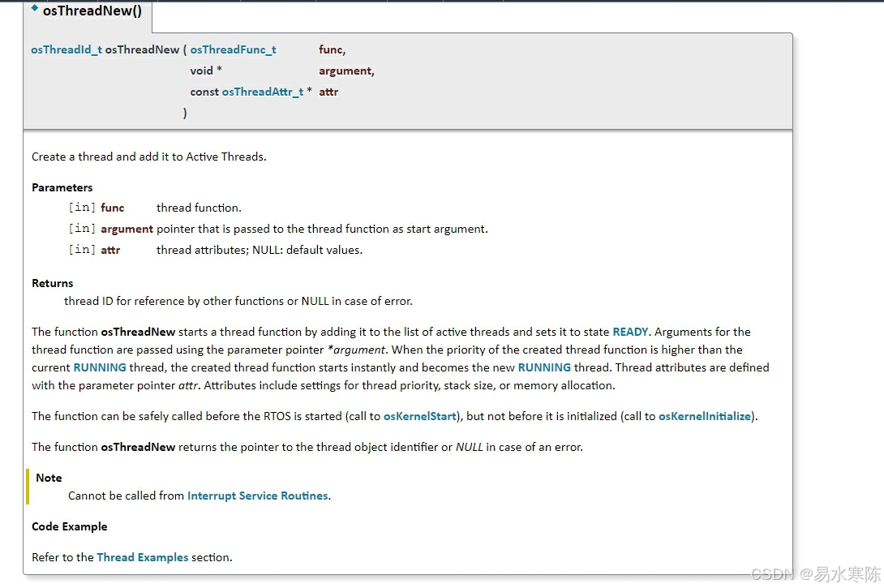The height and width of the screenshot is (588, 884).
Task: Open the RUNNING link after 'becomes the new'
Action: tap(545, 367)
